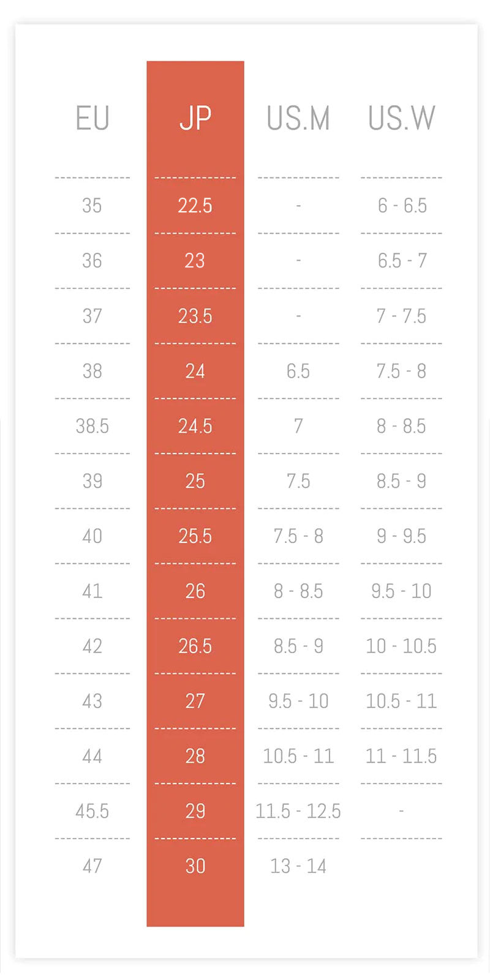Select US.M size 13 - 14
The height and width of the screenshot is (980, 490).
pos(298,866)
